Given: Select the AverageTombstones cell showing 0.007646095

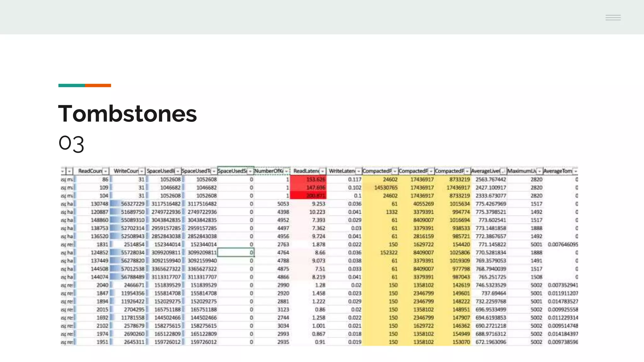Looking at the screenshot, I should pyautogui.click(x=562, y=244).
